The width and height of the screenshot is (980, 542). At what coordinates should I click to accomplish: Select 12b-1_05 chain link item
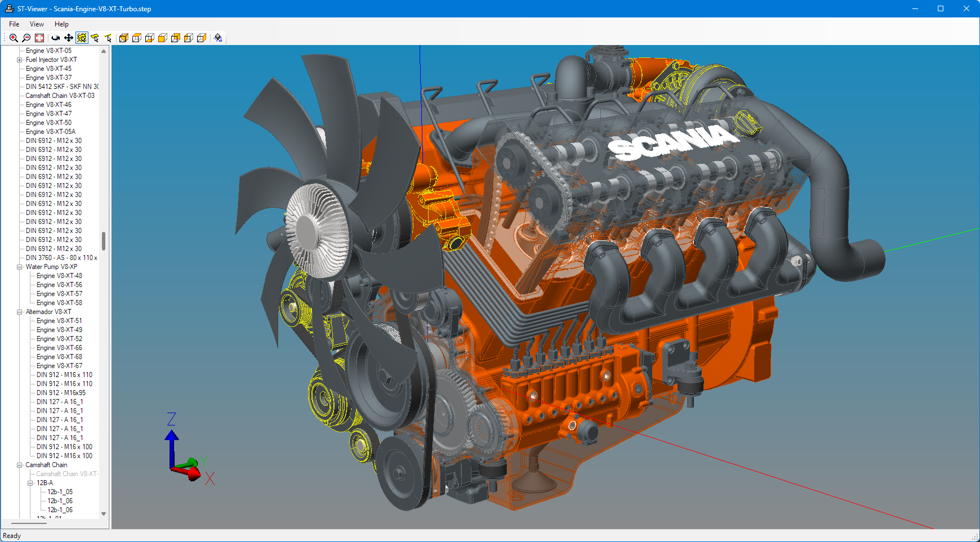click(x=60, y=492)
